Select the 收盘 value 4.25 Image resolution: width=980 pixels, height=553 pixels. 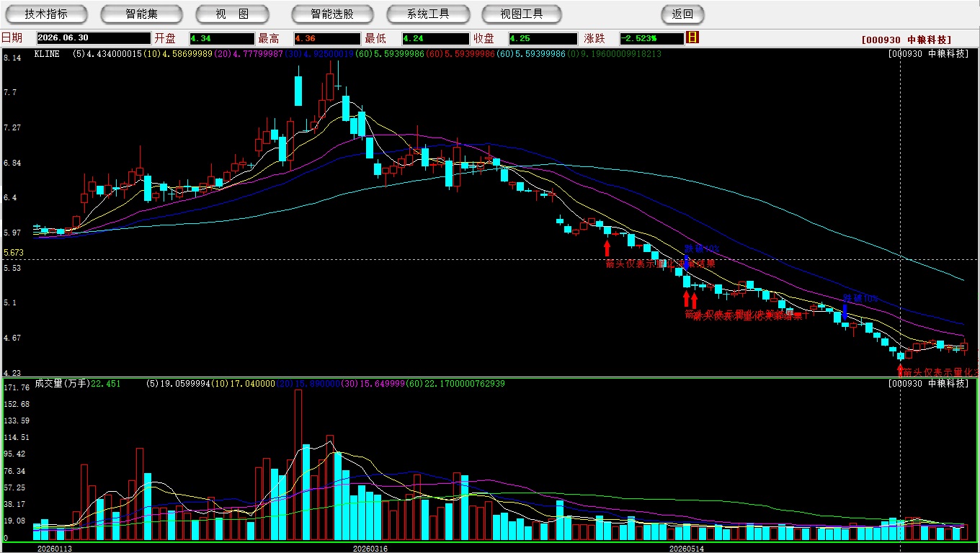[543, 38]
